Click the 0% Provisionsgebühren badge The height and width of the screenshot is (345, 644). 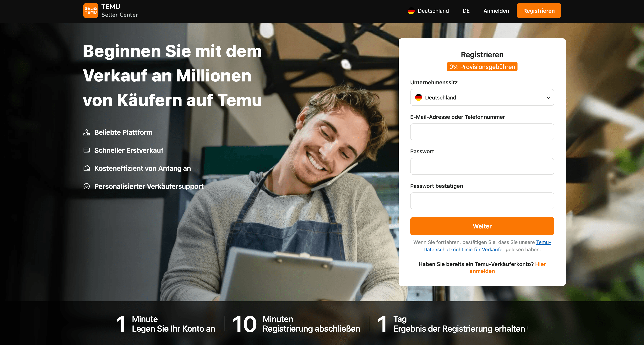tap(482, 67)
